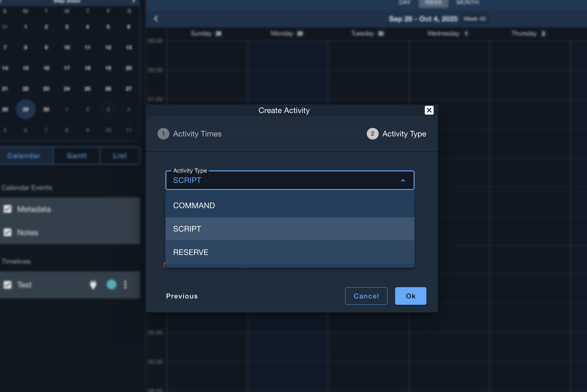The width and height of the screenshot is (587, 392).
Task: Go back with Previous button
Action: pos(182,296)
